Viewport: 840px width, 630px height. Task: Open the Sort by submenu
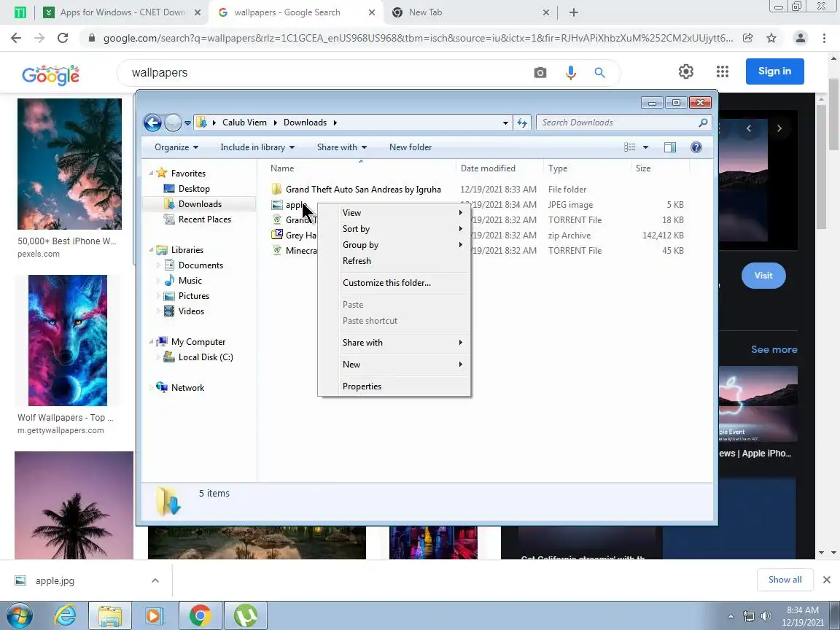coord(394,229)
